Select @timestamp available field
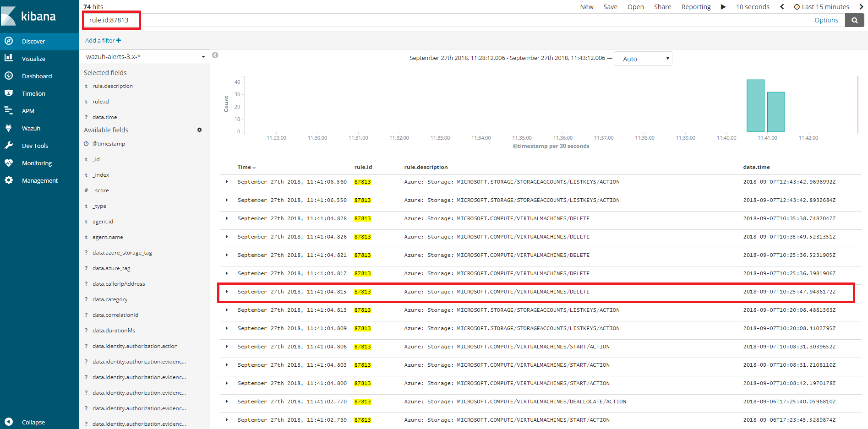Screen dimensions: 868x429 point(109,144)
